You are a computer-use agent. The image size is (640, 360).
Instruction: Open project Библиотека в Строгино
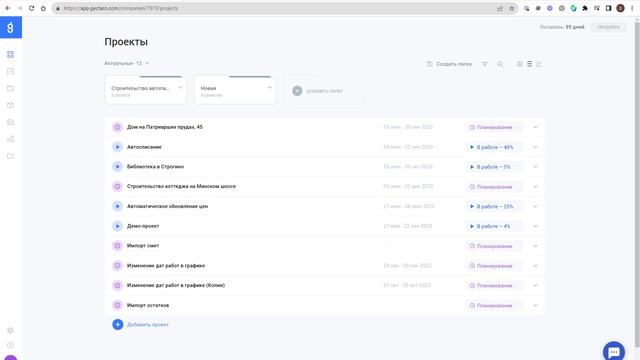[155, 167]
